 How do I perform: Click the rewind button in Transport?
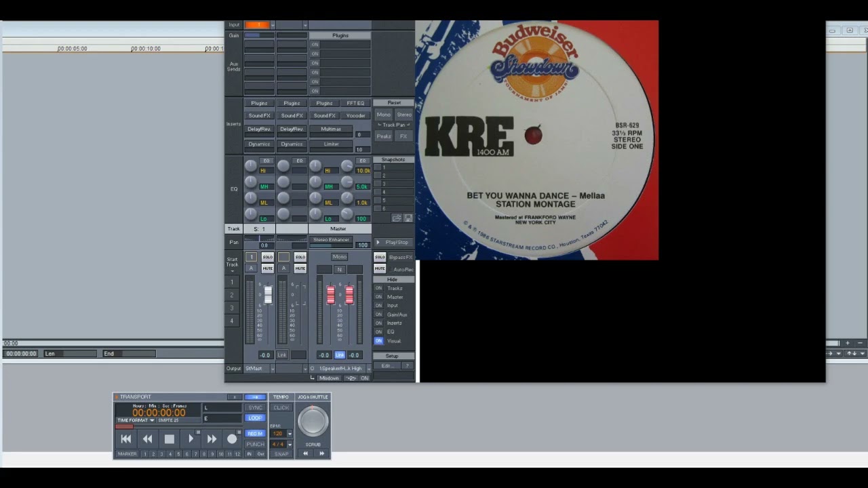pyautogui.click(x=147, y=439)
